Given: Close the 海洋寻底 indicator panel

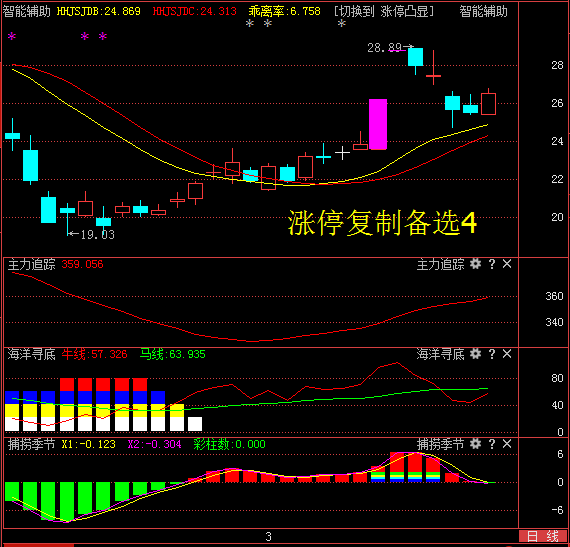Looking at the screenshot, I should coord(507,354).
